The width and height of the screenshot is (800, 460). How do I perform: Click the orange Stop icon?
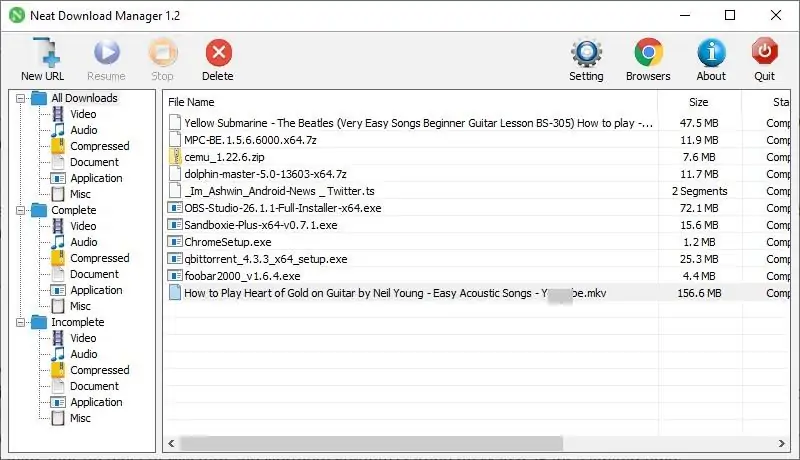(163, 53)
